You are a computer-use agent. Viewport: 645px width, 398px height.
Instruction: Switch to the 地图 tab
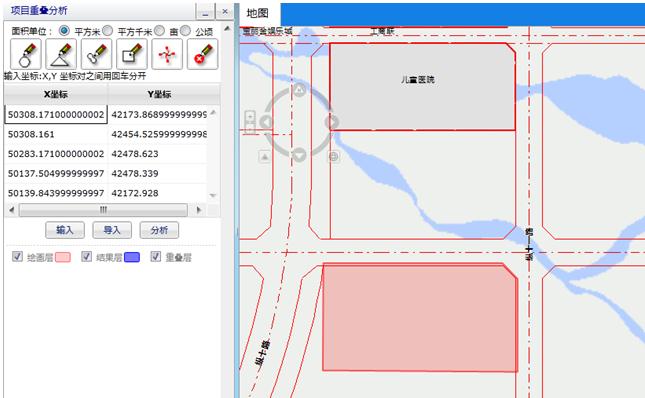point(258,13)
